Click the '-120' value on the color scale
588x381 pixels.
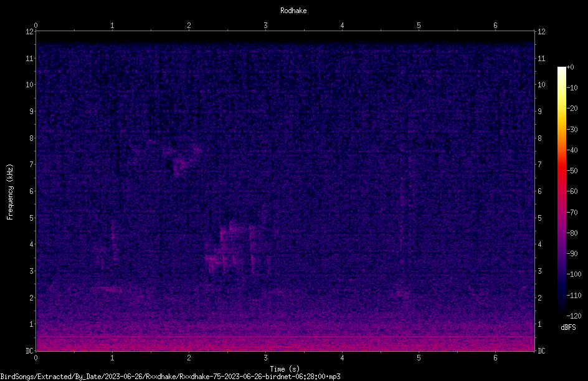click(x=574, y=316)
